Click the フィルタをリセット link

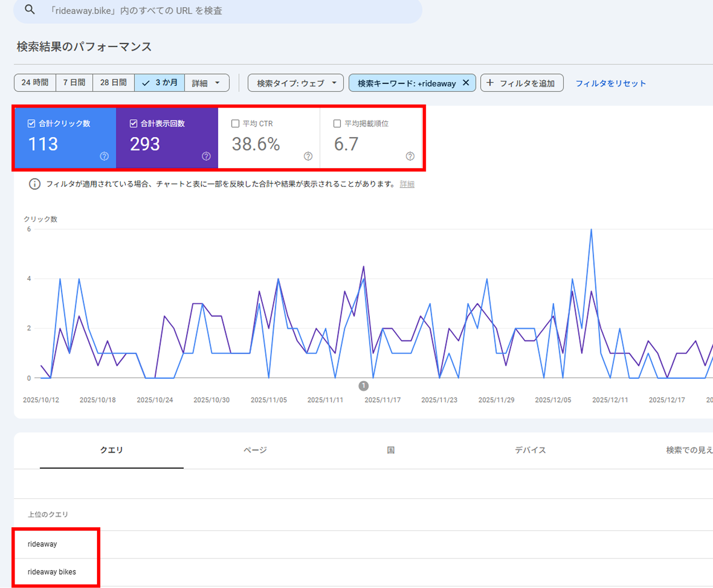click(611, 82)
